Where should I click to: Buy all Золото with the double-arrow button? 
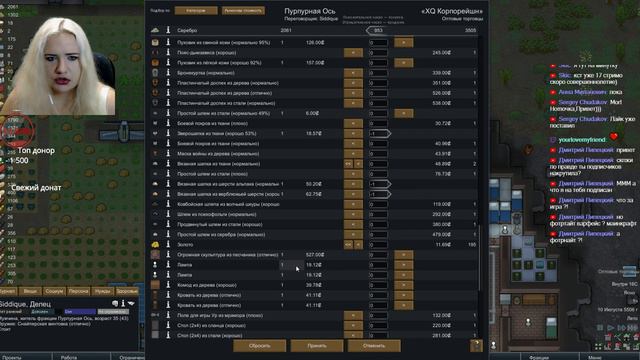point(348,244)
